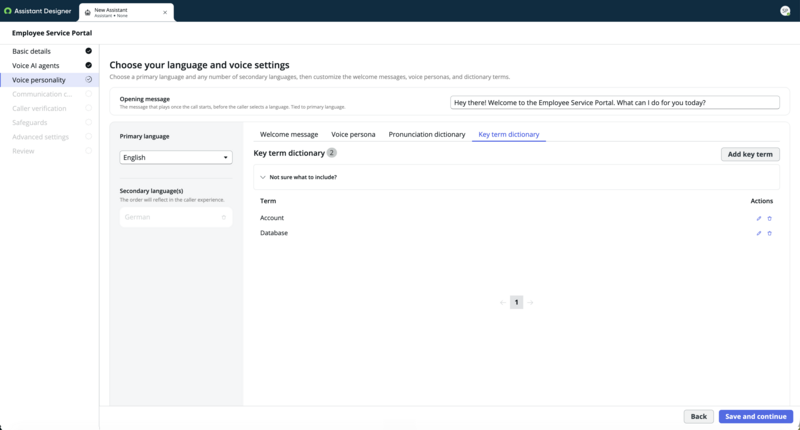The width and height of the screenshot is (800, 430).
Task: Edit the Account key term
Action: [759, 218]
